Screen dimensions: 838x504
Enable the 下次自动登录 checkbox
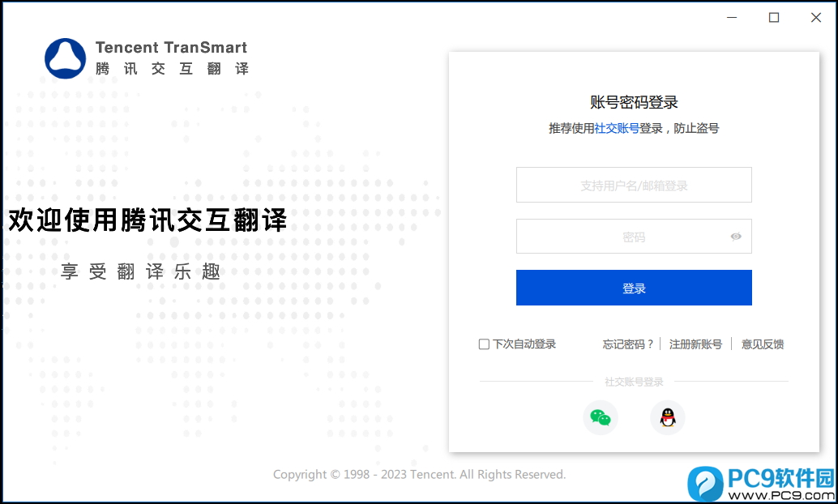click(x=484, y=344)
